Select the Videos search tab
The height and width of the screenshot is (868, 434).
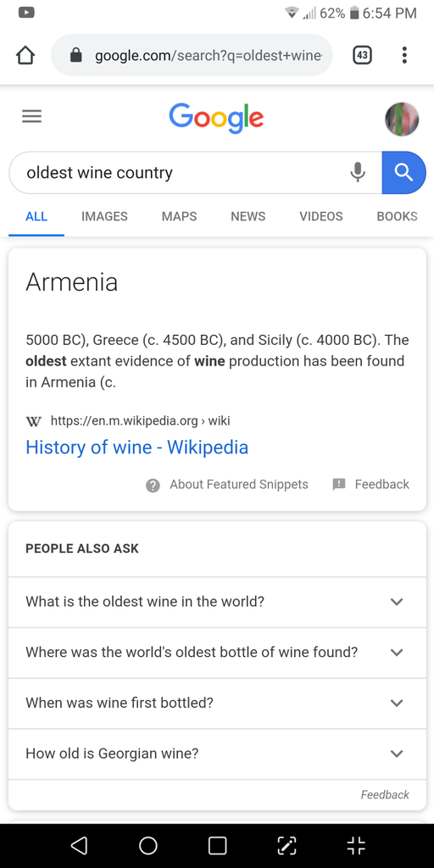coord(321,216)
